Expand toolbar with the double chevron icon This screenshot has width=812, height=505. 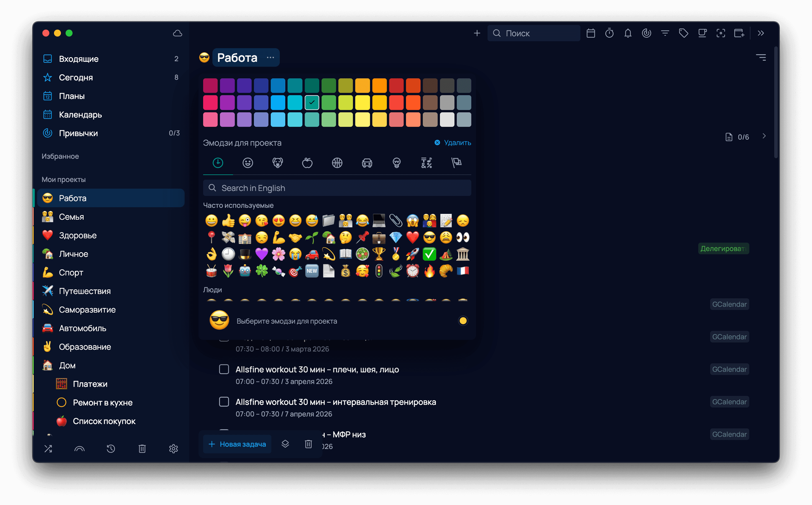760,33
